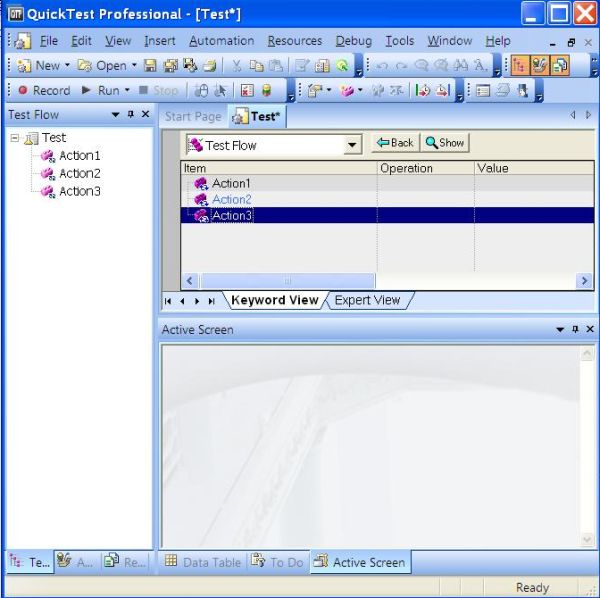The width and height of the screenshot is (600, 598).
Task: Click the checklist settings icon beside the green circle icon
Action: click(322, 66)
